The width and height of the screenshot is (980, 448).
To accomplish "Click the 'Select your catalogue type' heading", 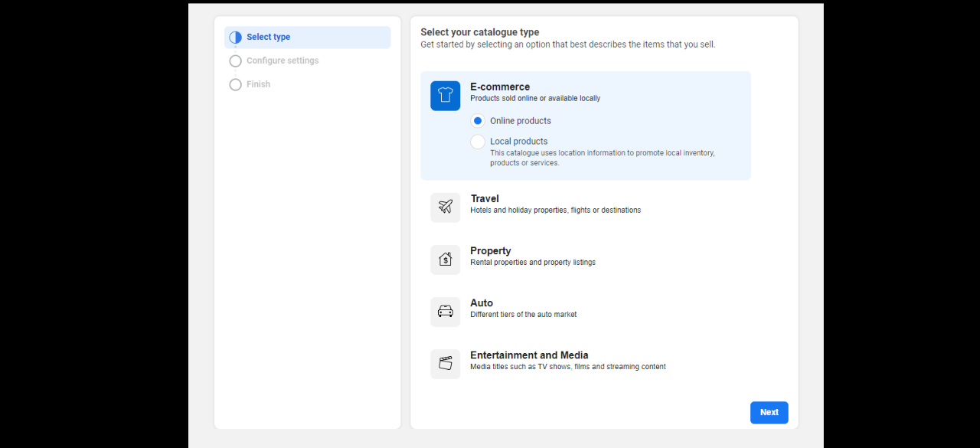I will point(480,32).
